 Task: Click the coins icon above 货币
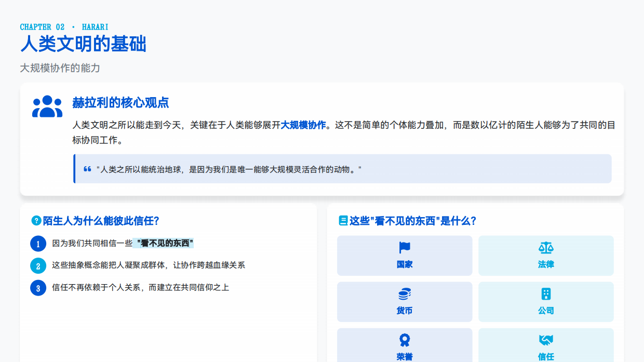pyautogui.click(x=404, y=293)
